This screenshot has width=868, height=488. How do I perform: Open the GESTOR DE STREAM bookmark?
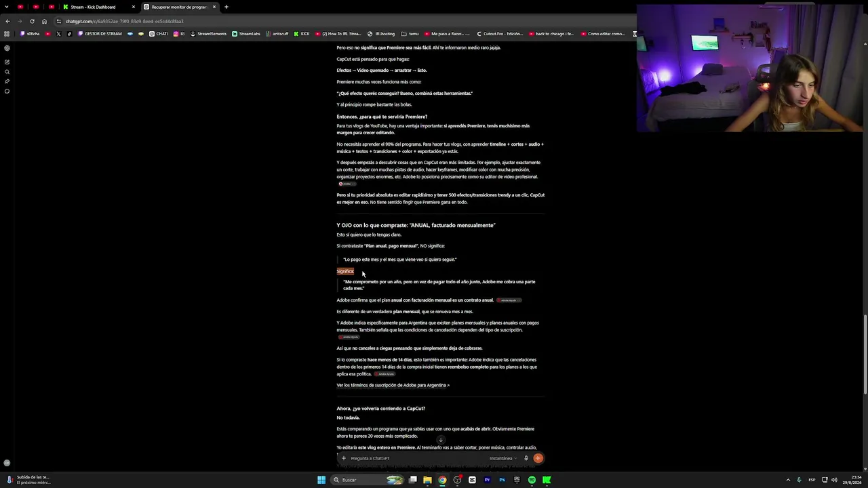click(100, 34)
